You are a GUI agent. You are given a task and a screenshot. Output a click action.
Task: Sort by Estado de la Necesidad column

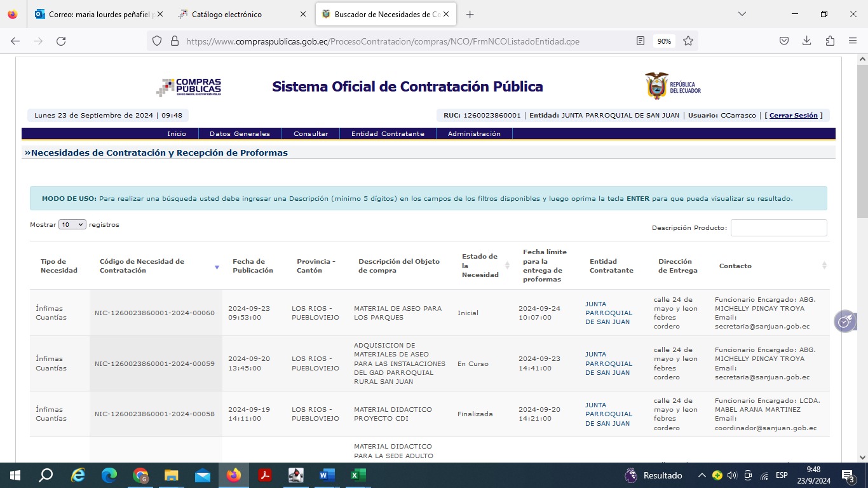[x=507, y=266]
